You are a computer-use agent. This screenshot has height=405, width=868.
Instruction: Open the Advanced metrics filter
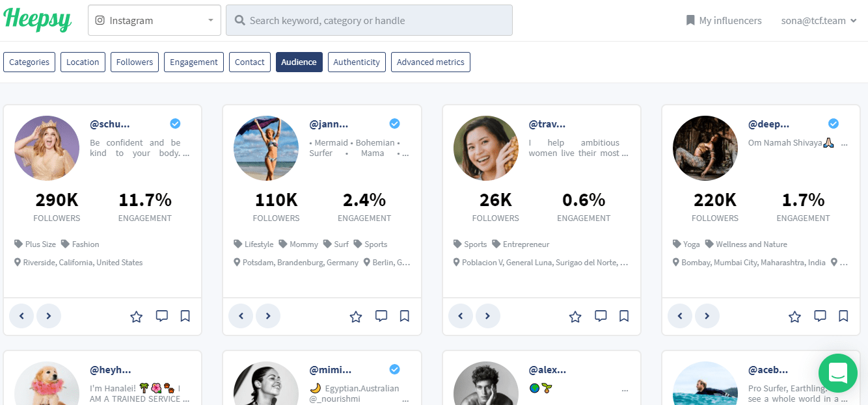[431, 62]
